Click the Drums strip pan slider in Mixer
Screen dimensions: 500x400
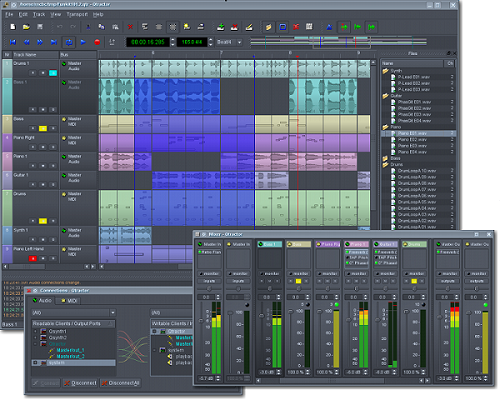414,288
